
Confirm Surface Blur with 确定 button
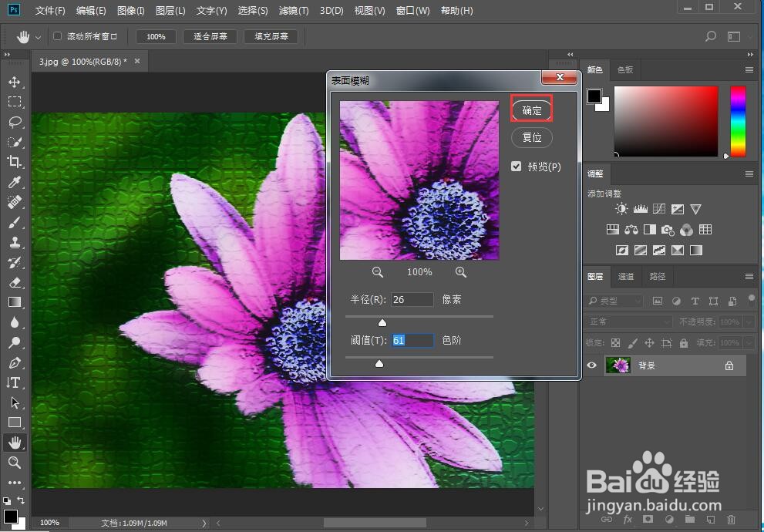(x=532, y=110)
